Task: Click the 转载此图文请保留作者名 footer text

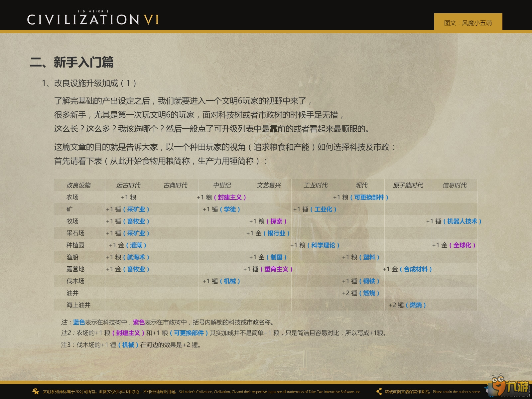Action: point(433,392)
